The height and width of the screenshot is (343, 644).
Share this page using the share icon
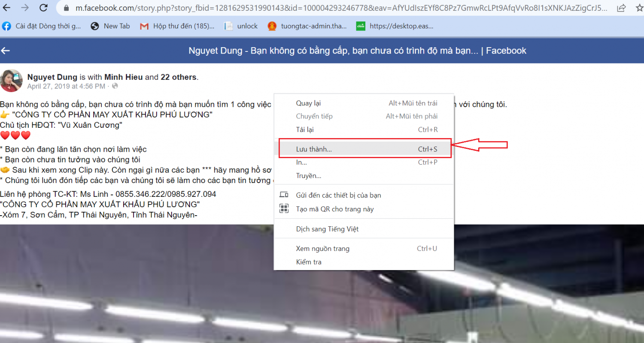[x=621, y=8]
